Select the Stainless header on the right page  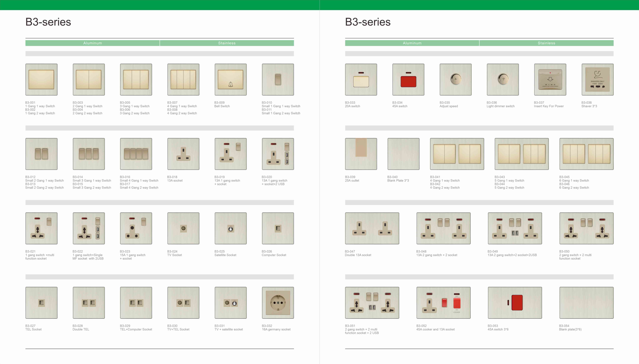coord(546,43)
